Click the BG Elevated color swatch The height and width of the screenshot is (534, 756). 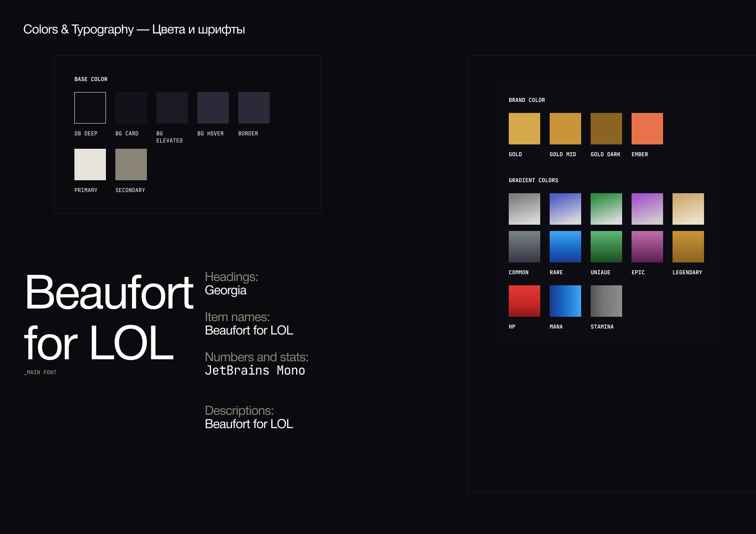pyautogui.click(x=172, y=108)
